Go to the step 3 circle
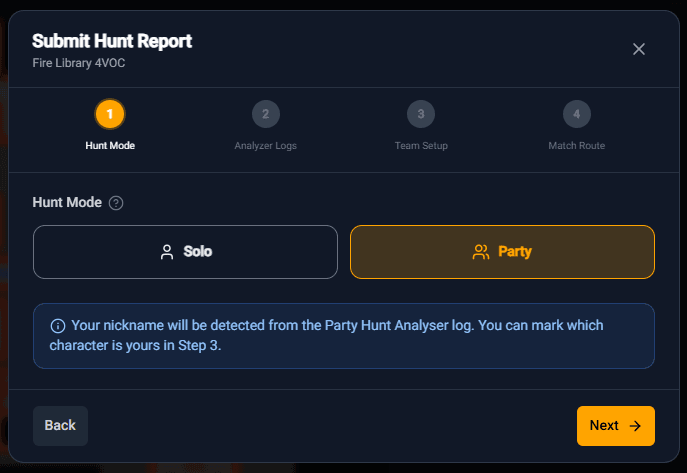Image resolution: width=687 pixels, height=473 pixels. coord(421,114)
